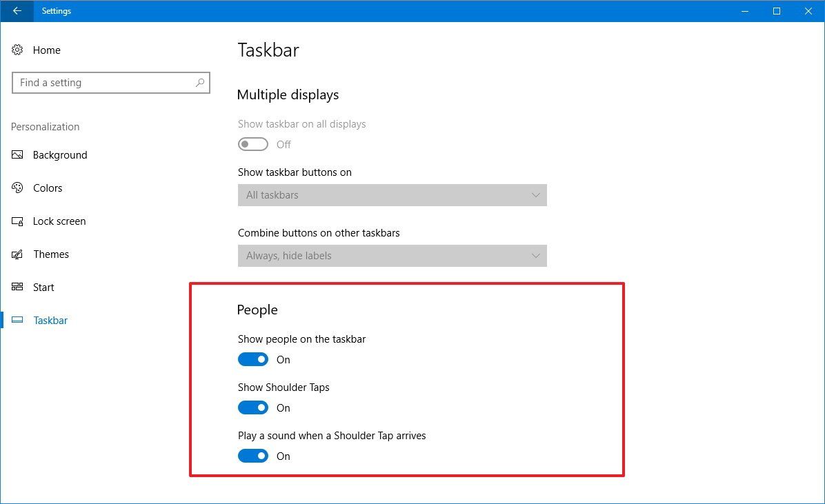Click inside the Find a setting field
Screen dimensions: 825x504
(103, 82)
